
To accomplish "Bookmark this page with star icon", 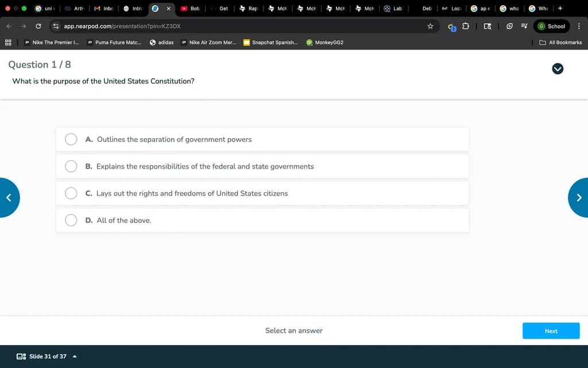I will click(430, 26).
